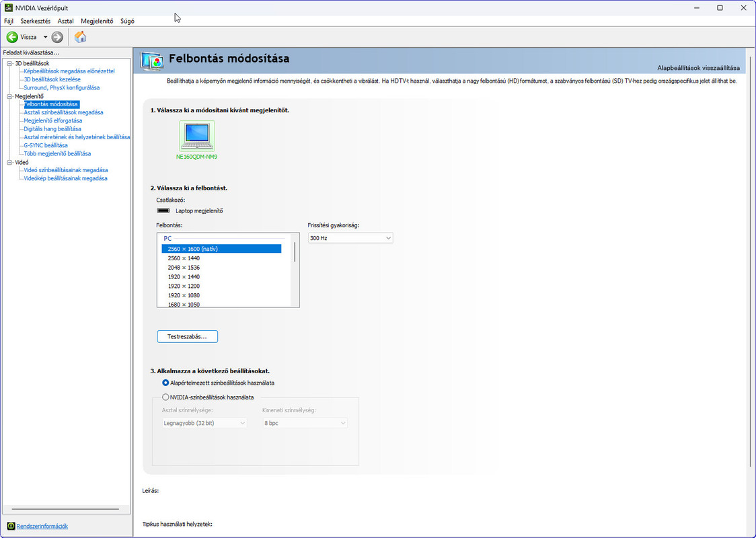Open the Frissítési gyakoriság 300 Hz dropdown
The height and width of the screenshot is (538, 756).
(x=350, y=238)
